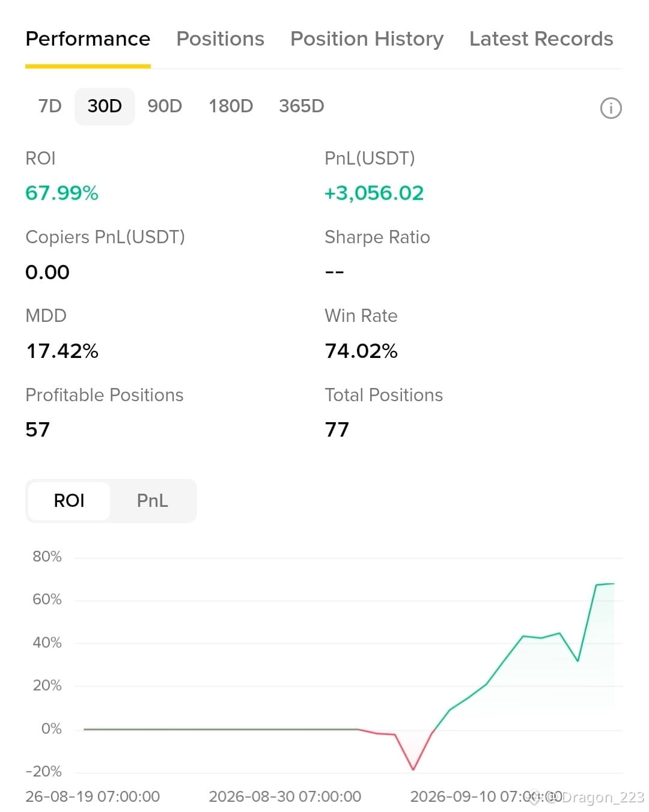This screenshot has height=812, width=649.
Task: Choose the 180D period
Action: tap(231, 106)
